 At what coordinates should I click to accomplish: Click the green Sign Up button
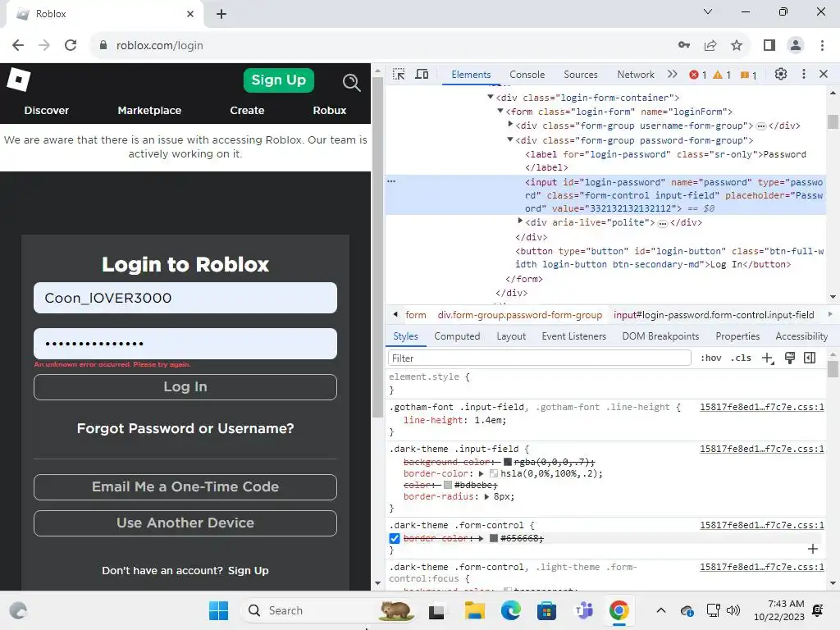coord(279,80)
